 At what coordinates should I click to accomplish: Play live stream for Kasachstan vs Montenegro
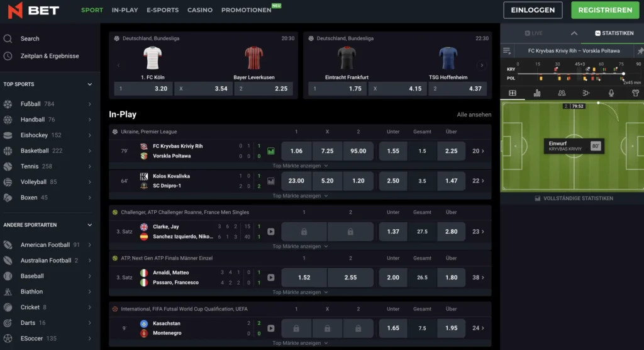[x=270, y=328]
